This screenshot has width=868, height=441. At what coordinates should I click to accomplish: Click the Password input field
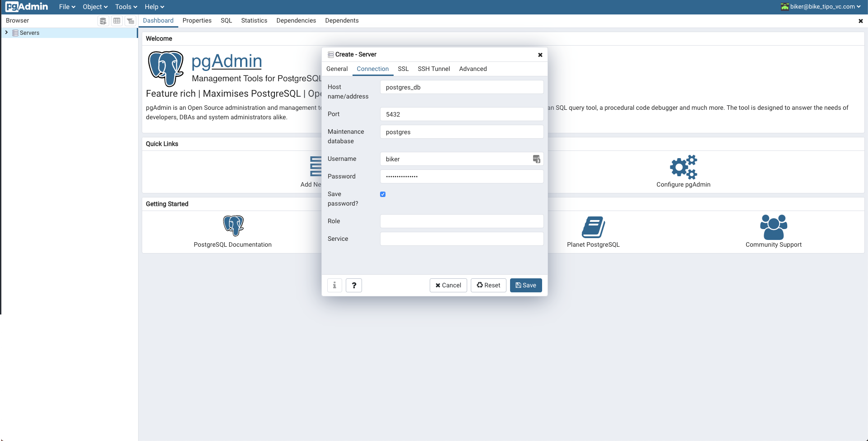tap(462, 177)
